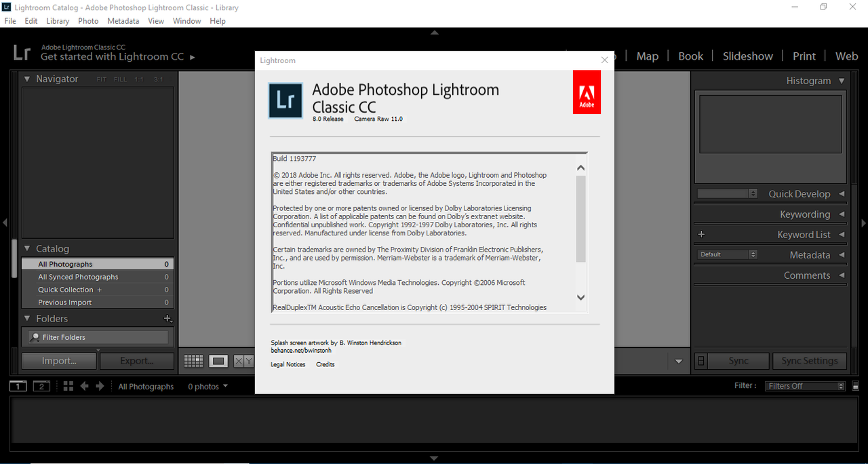
Task: Open the toolbar content dropdown arrow
Action: 679,362
